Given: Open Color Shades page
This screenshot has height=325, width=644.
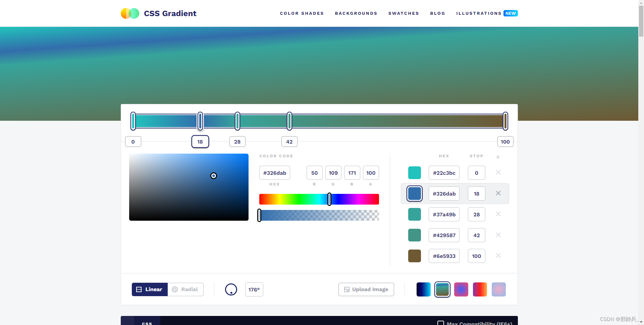Looking at the screenshot, I should click(302, 13).
